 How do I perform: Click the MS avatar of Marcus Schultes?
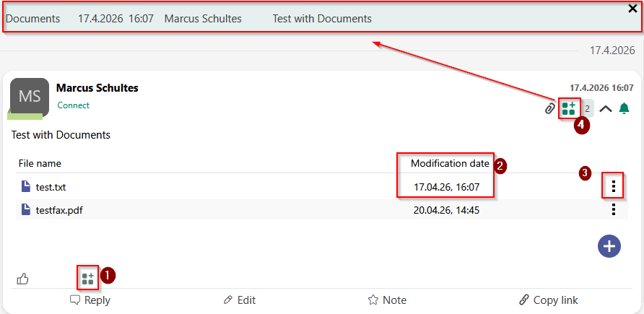point(30,97)
